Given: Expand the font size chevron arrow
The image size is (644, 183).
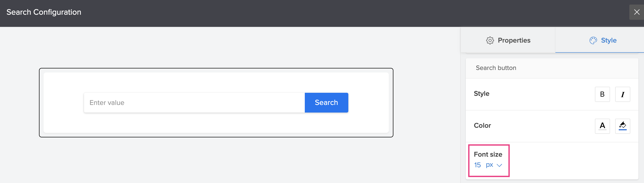Looking at the screenshot, I should point(499,165).
